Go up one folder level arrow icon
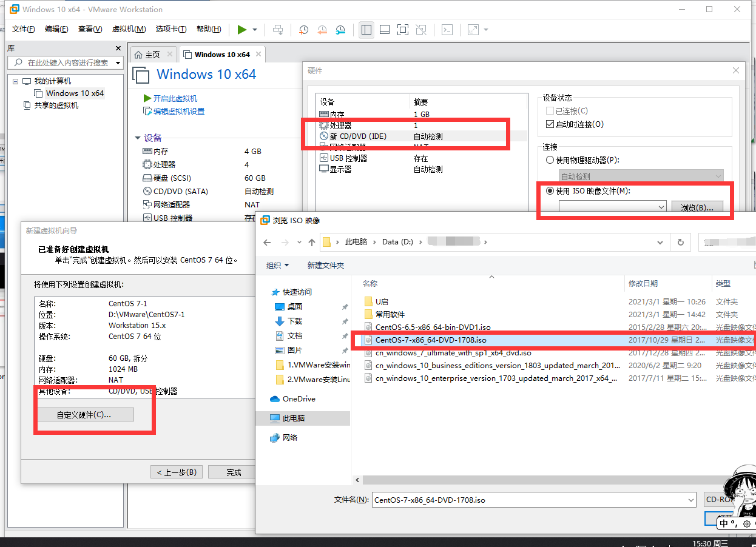 point(311,242)
